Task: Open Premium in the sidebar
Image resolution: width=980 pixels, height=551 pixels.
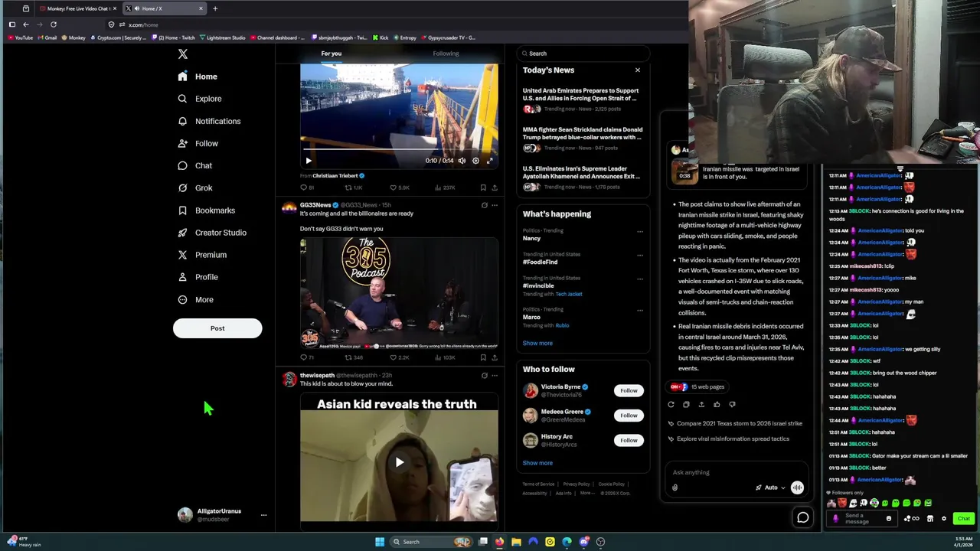Action: [202, 255]
